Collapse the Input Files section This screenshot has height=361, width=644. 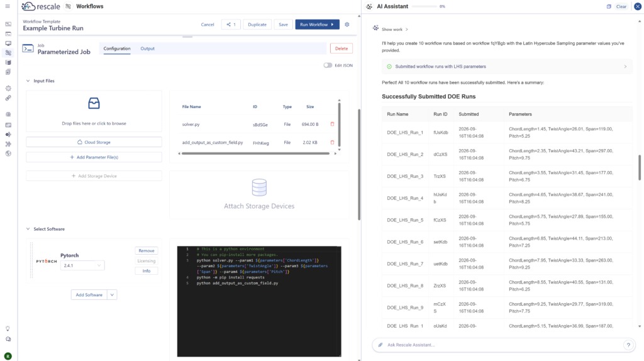tap(28, 81)
